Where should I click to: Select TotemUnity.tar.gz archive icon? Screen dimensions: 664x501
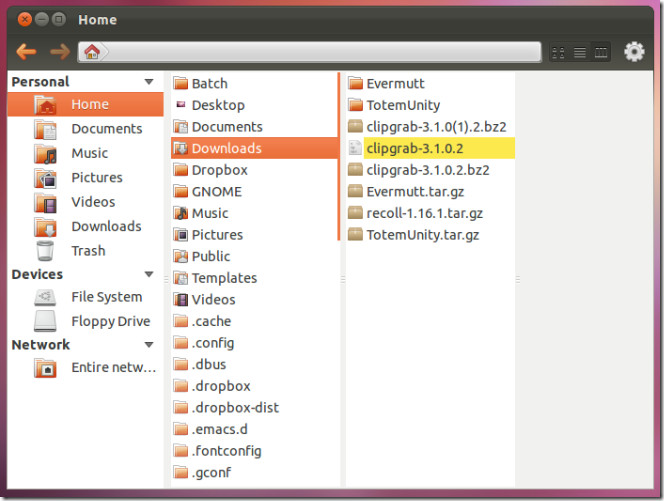click(355, 235)
